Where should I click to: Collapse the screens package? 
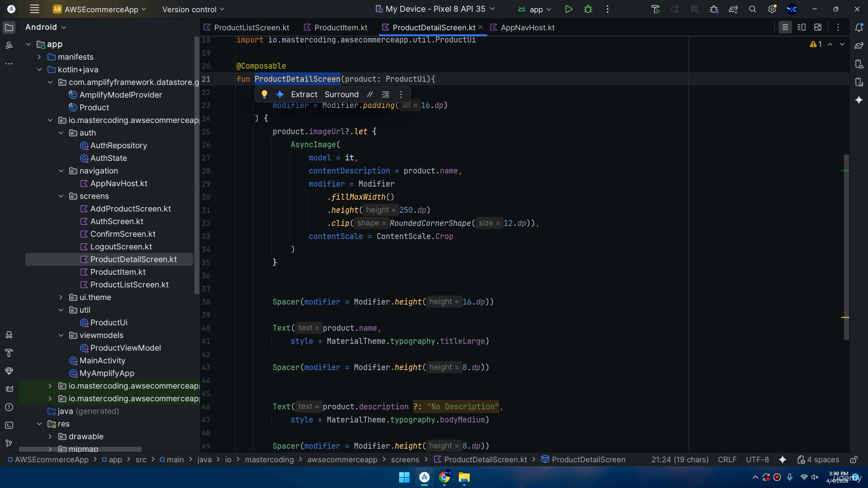click(61, 196)
